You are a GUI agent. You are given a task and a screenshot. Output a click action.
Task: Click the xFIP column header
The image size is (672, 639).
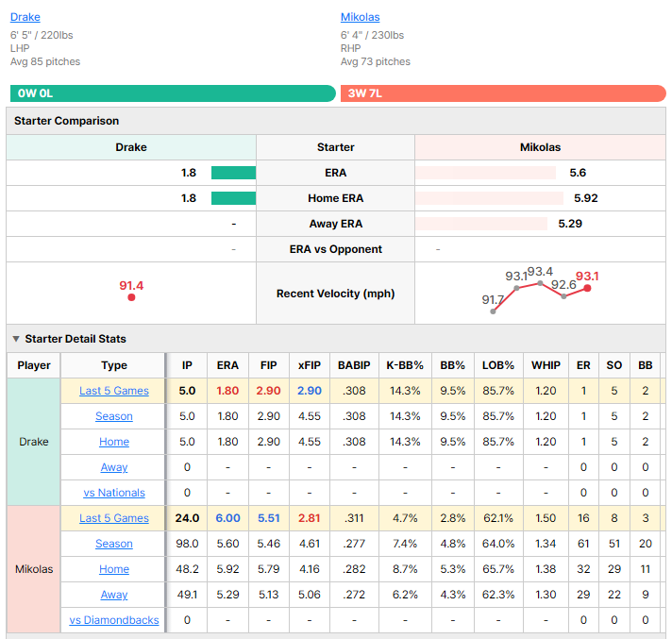[310, 365]
